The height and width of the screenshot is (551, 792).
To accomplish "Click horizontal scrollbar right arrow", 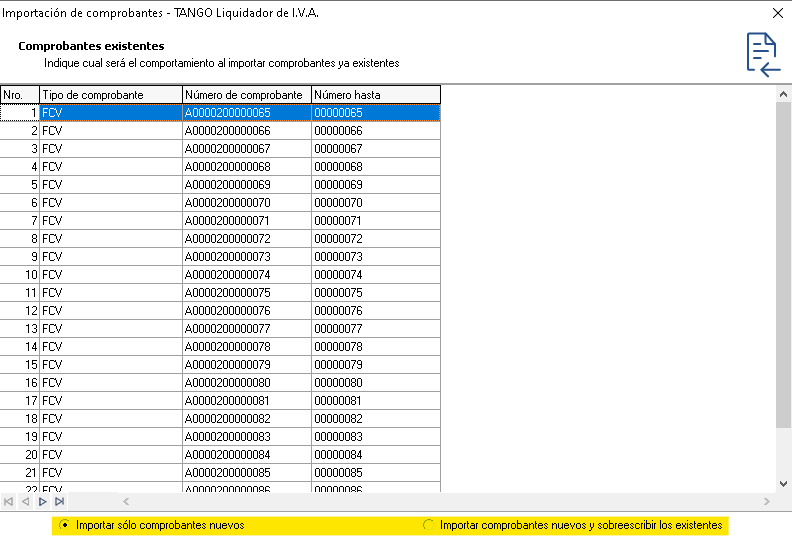I will click(x=767, y=502).
